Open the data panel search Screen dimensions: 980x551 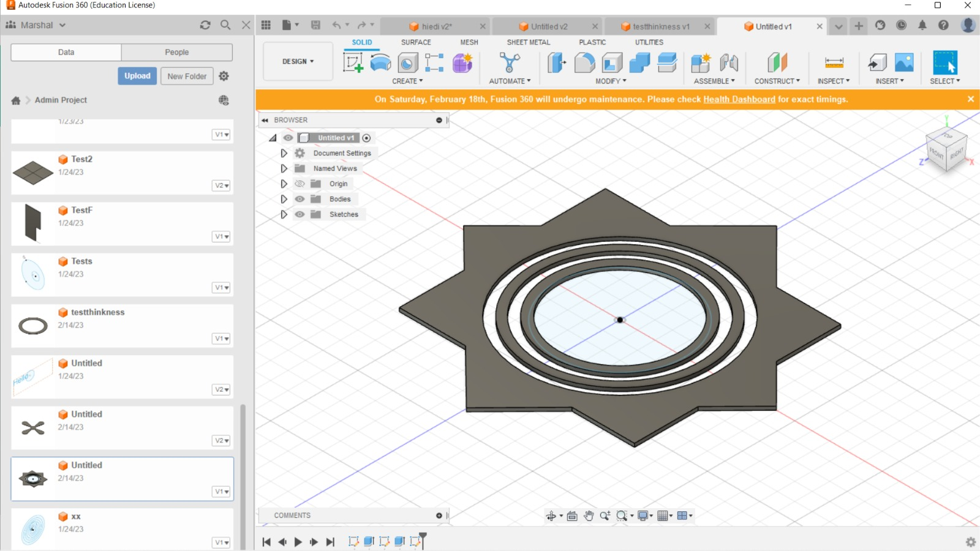(x=225, y=25)
